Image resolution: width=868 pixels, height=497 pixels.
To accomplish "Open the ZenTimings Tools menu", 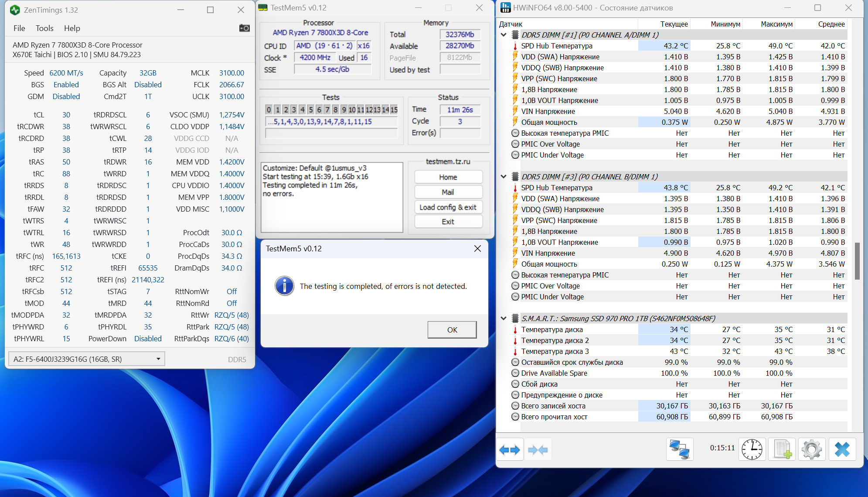I will [x=44, y=28].
